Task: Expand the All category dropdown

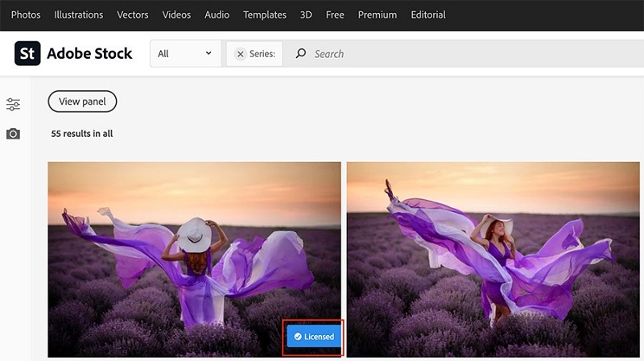Action: tap(185, 54)
